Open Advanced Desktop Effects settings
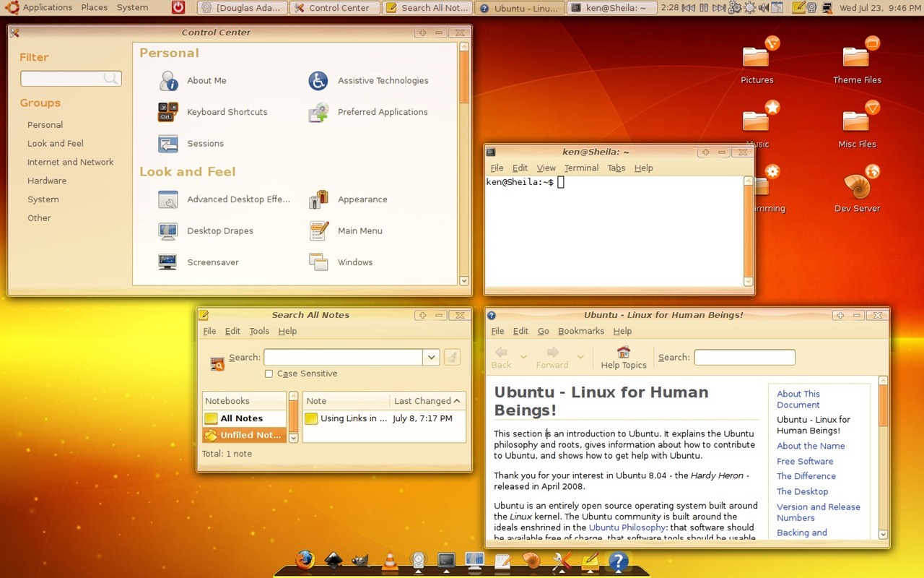Screen dimensions: 924x578 (x=224, y=199)
